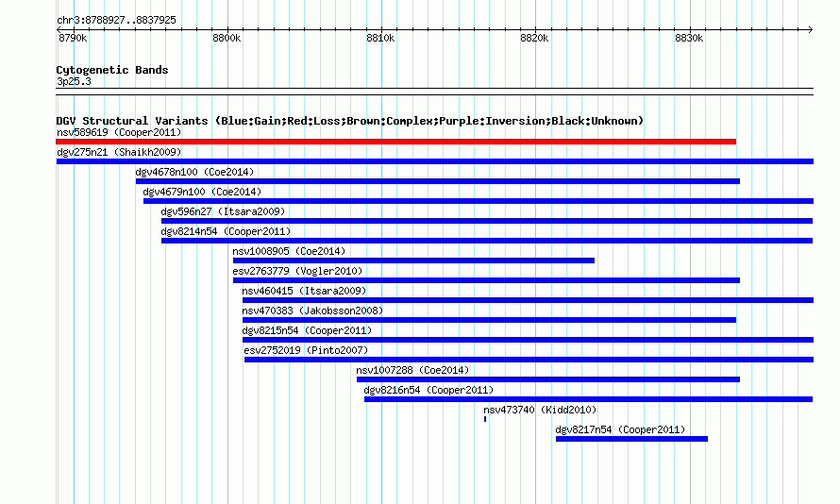Screen dimensions: 840x504
Task: Select the nsv1008905 blue bar
Action: click(x=413, y=260)
